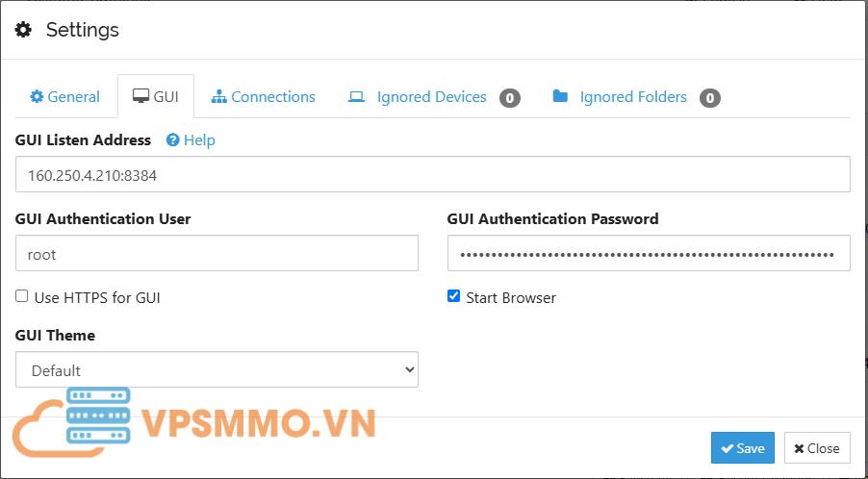The width and height of the screenshot is (868, 479).
Task: Uncheck the Start Browser checkbox
Action: (454, 296)
